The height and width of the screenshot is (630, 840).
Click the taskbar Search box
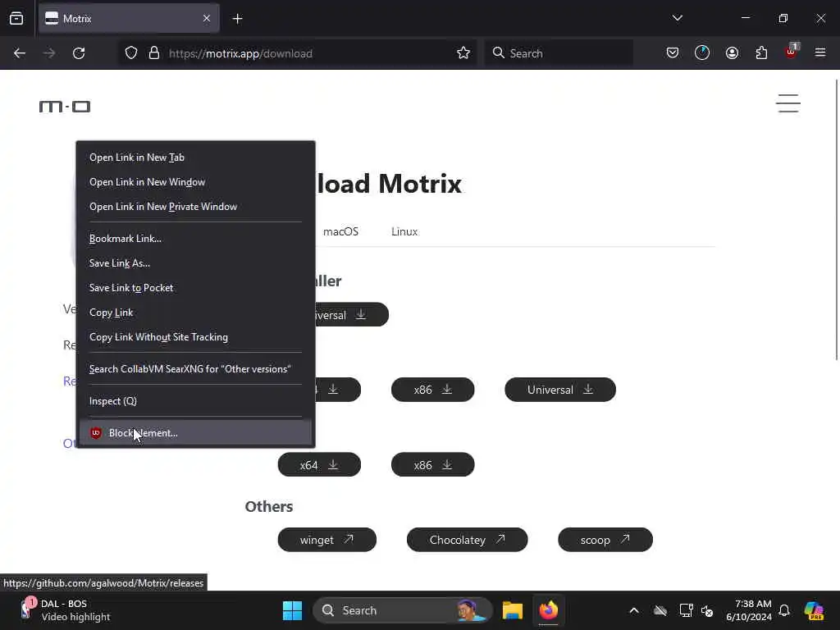point(402,610)
